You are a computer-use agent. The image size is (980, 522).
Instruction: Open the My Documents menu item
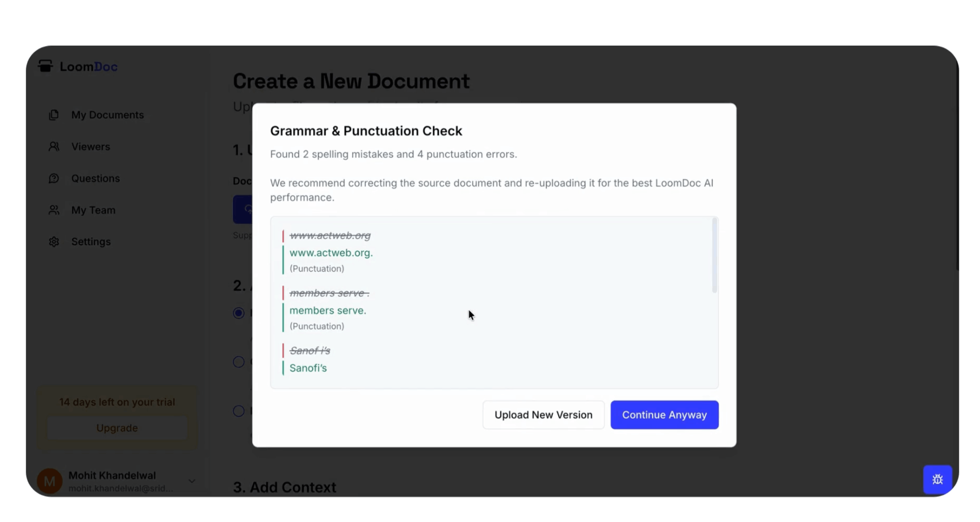(107, 115)
